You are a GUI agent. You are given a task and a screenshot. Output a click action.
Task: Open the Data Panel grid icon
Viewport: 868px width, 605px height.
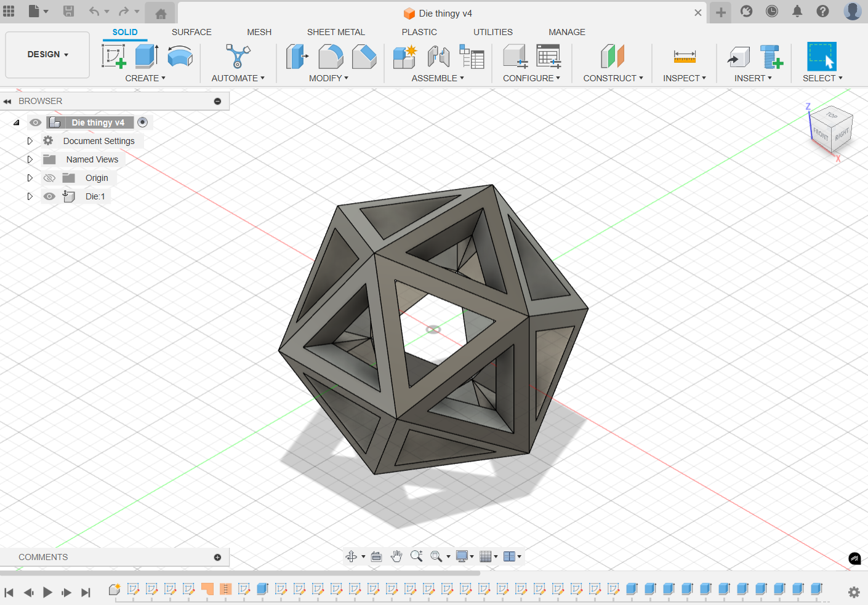coord(9,11)
